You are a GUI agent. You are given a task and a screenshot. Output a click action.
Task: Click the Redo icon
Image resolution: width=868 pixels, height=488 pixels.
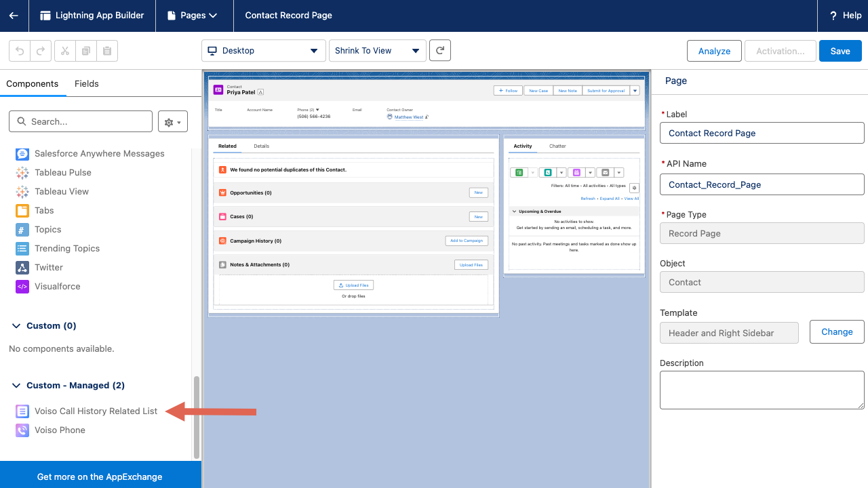click(41, 51)
